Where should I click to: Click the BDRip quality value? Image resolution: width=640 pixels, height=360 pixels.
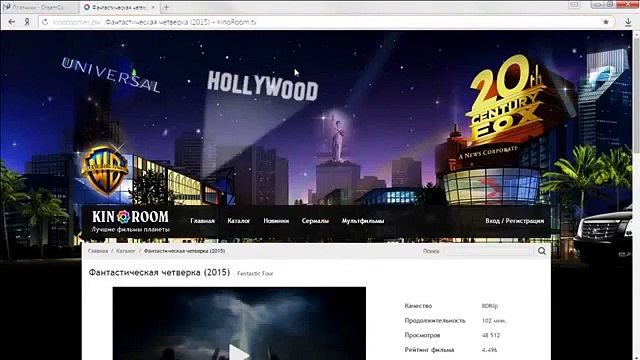point(490,306)
